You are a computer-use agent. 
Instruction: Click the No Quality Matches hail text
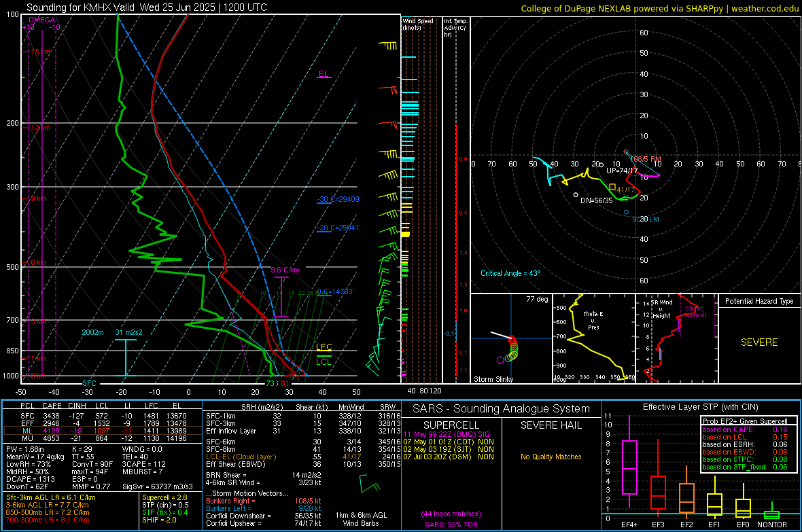(x=551, y=457)
